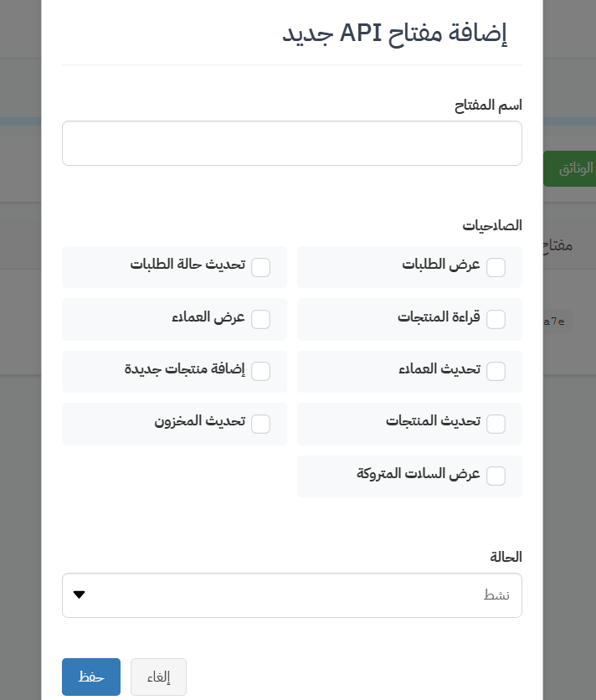Focus the اسم المفتاح input field
Viewport: 596px width, 700px height.
point(292,143)
